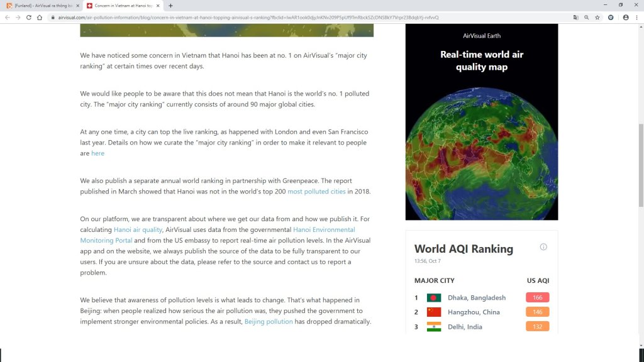Open the Chrome profile avatar

point(626,18)
